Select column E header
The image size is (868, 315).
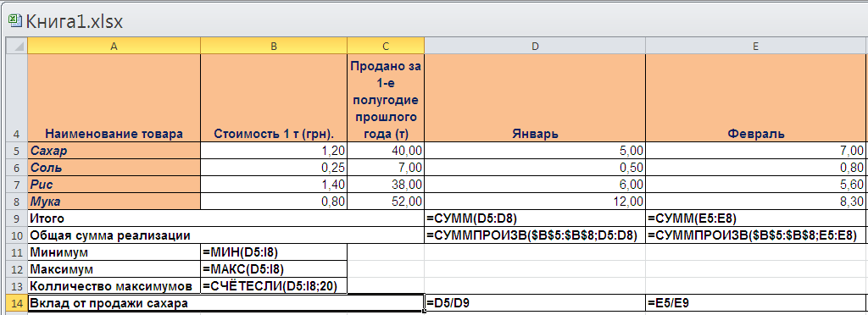pos(755,47)
